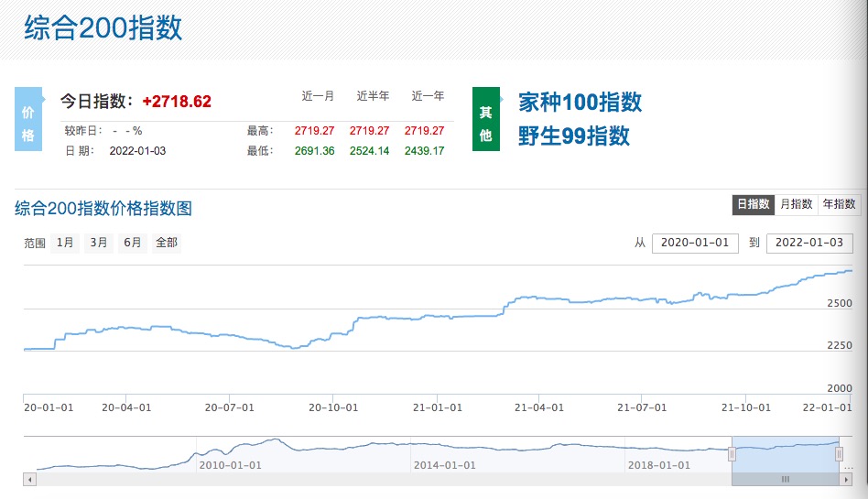Viewport: 868px width, 499px height.
Task: Click the start date field 2020-01-01
Action: click(695, 243)
